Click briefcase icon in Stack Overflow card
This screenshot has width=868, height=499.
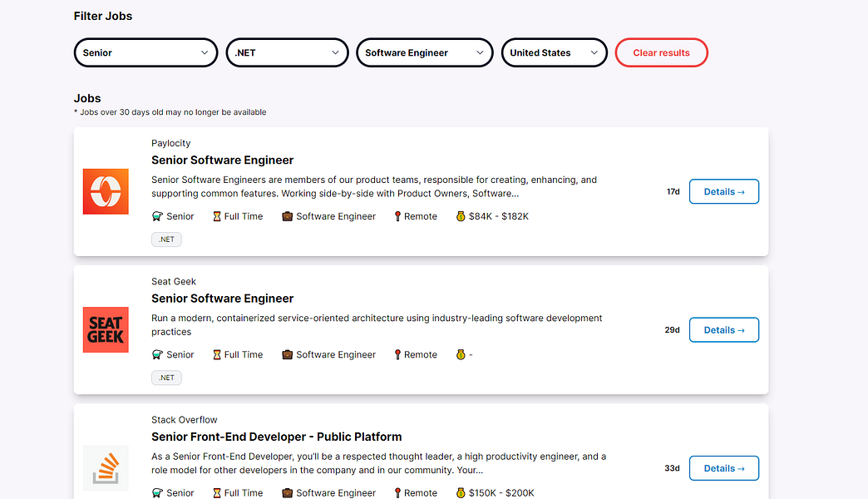point(288,493)
